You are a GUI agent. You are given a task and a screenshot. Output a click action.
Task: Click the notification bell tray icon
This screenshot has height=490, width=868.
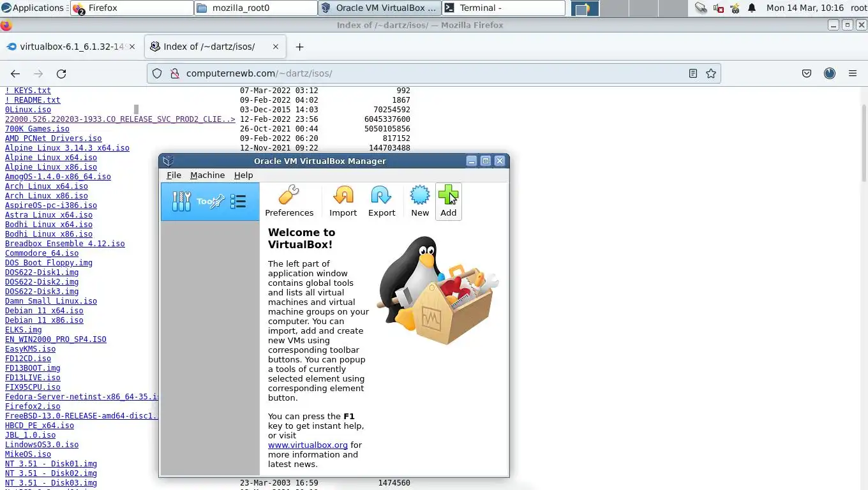752,8
